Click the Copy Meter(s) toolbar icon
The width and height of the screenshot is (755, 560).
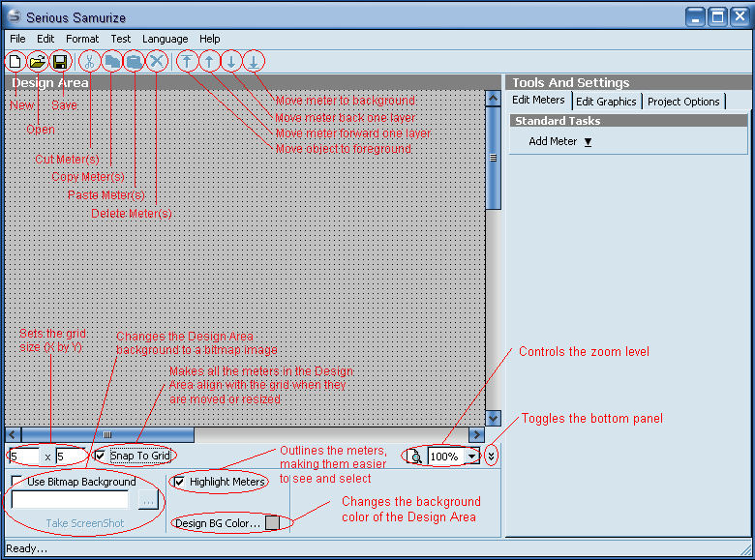112,62
